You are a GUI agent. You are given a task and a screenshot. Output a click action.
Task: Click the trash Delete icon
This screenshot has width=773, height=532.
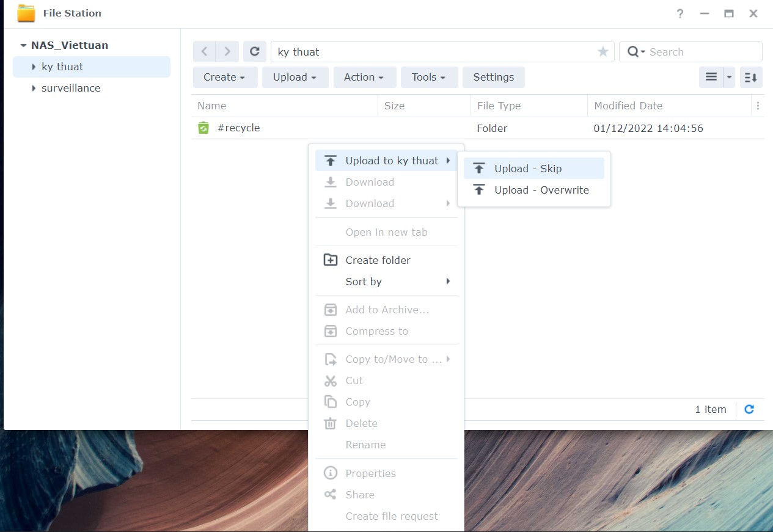330,423
